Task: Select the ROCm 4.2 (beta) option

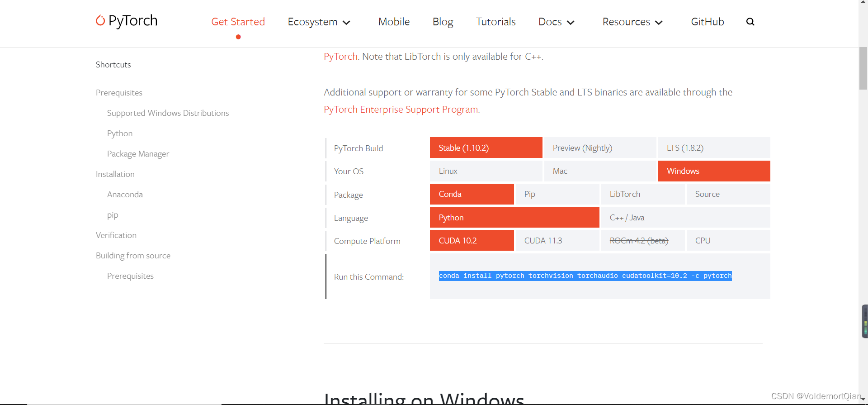Action: [643, 240]
